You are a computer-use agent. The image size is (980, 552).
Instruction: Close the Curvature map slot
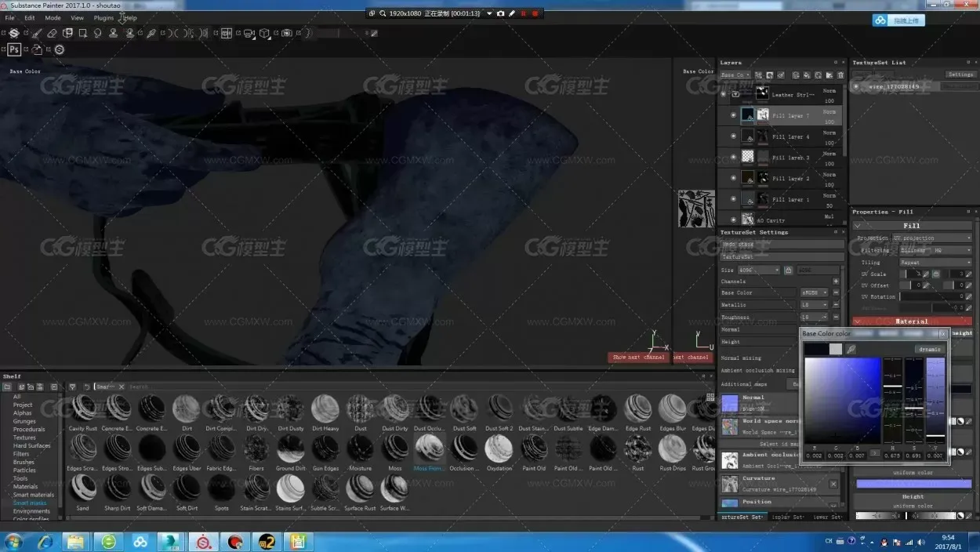click(x=833, y=485)
